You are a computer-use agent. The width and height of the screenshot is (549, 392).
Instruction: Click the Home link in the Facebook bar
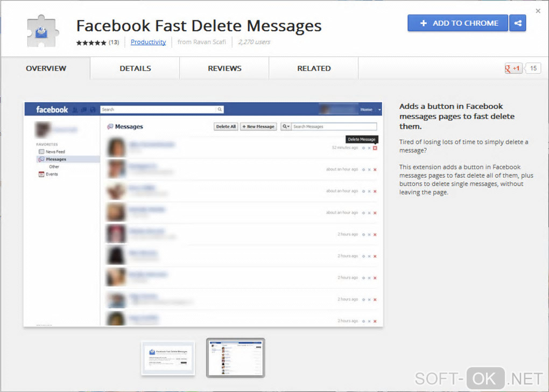pyautogui.click(x=366, y=109)
